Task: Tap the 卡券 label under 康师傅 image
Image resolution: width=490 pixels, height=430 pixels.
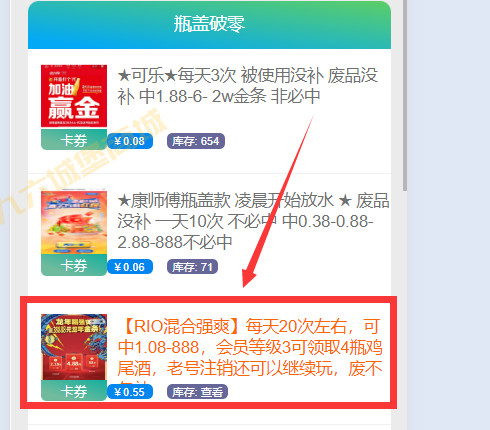Action: pyautogui.click(x=74, y=265)
